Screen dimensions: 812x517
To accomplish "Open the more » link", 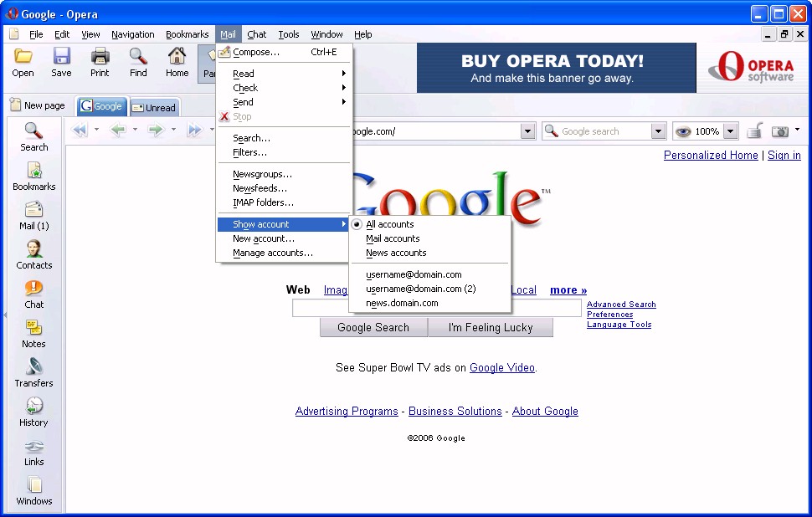I will coord(568,290).
